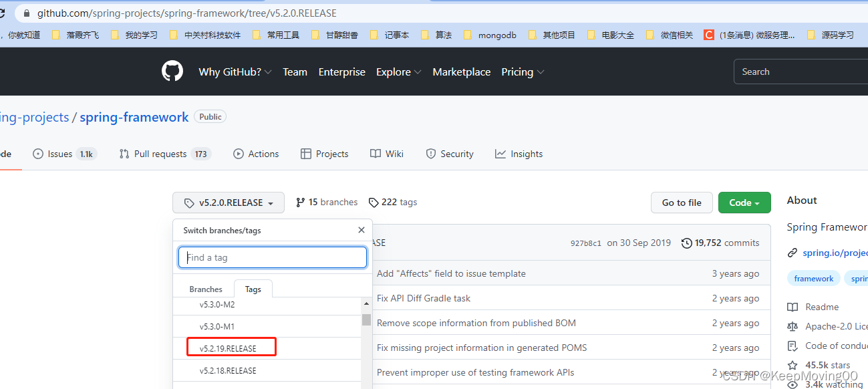Click the commits clock history icon
The width and height of the screenshot is (868, 389).
tap(686, 243)
